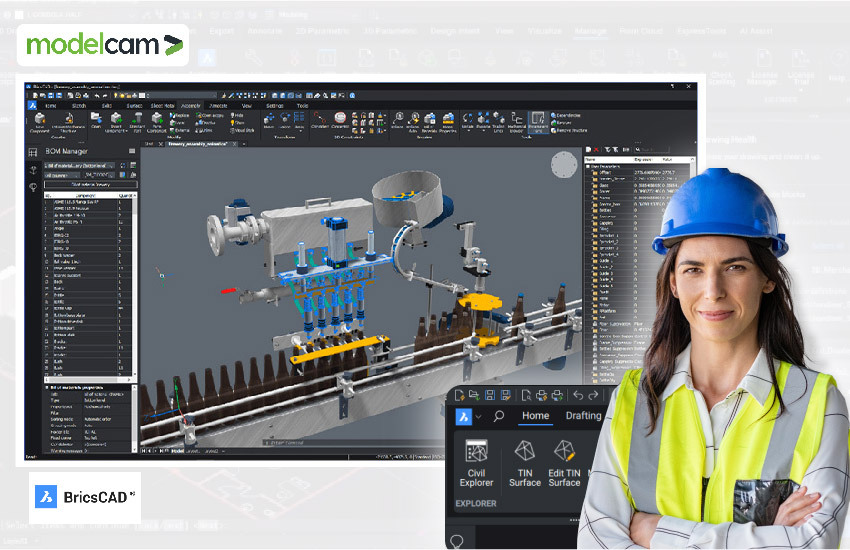Screen dimensions: 850x550
Task: Select the Model layout tab at bottom
Action: pyautogui.click(x=177, y=451)
